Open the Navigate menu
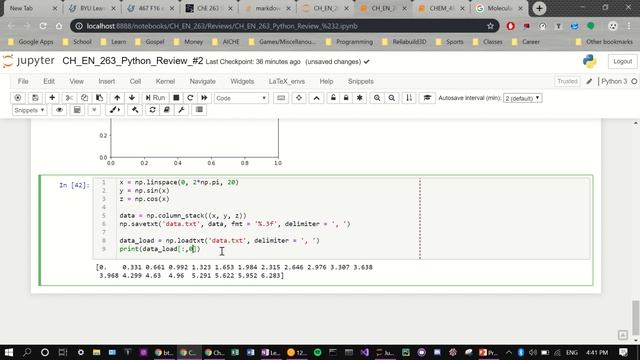The image size is (640, 360). [x=202, y=82]
